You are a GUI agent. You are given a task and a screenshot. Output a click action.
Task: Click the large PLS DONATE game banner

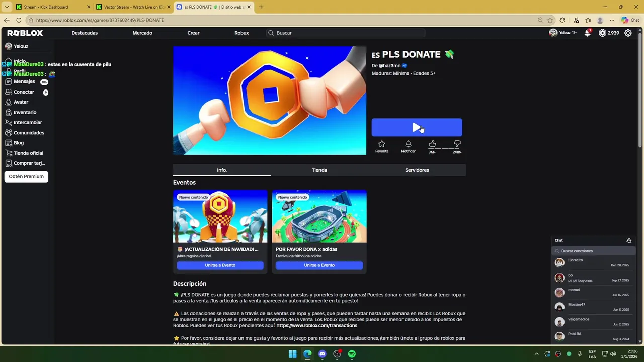(270, 101)
